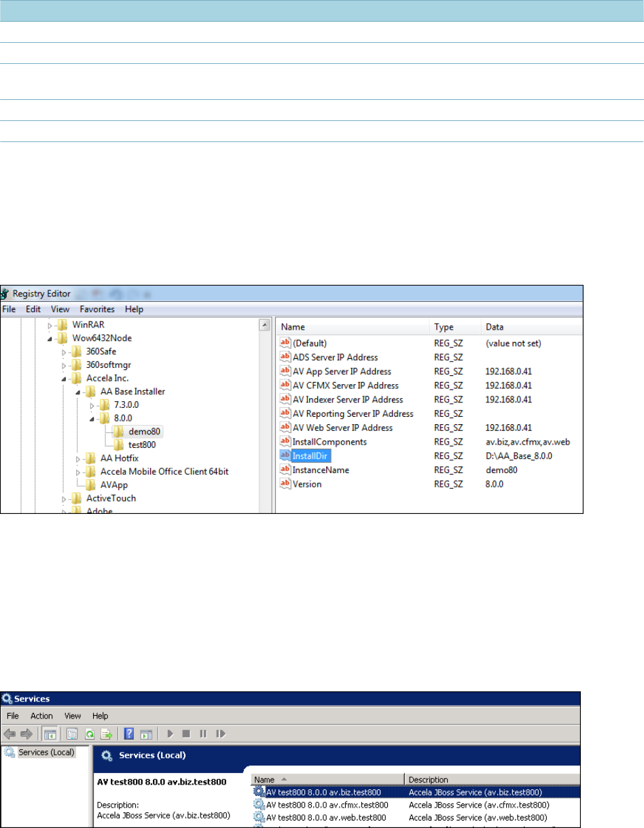Expand the 360Safe registry key

pyautogui.click(x=63, y=352)
